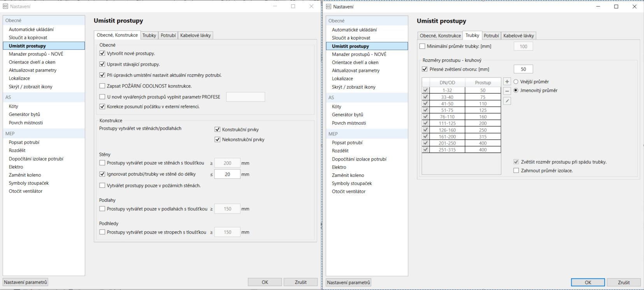Select 'Generátor bytů' in the left window sidebar
The image size is (644, 290).
click(x=25, y=114)
